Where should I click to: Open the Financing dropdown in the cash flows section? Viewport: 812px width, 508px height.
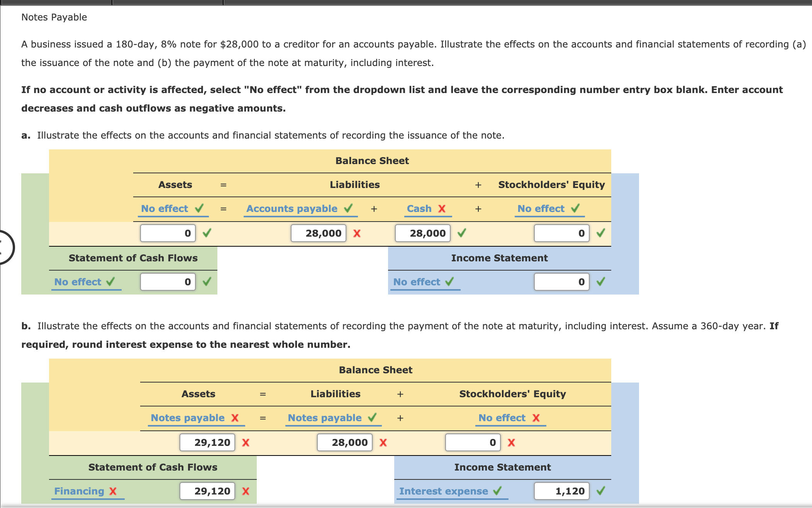click(79, 491)
